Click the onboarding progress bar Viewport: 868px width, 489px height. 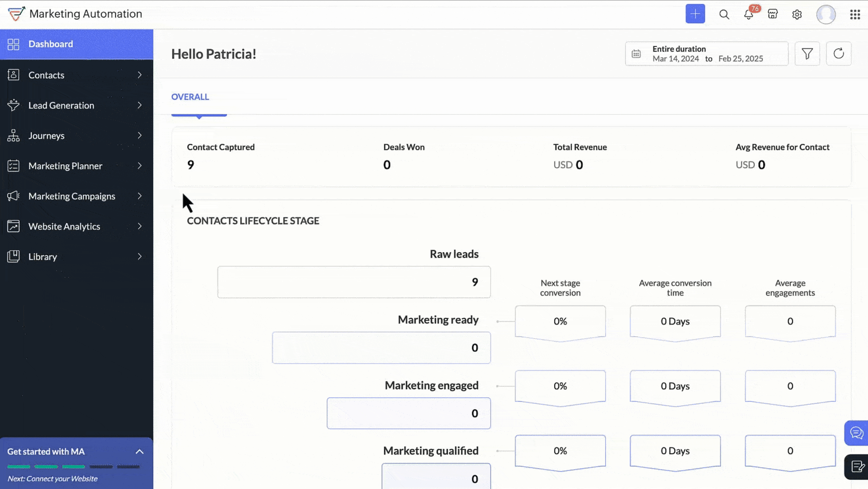pyautogui.click(x=73, y=466)
